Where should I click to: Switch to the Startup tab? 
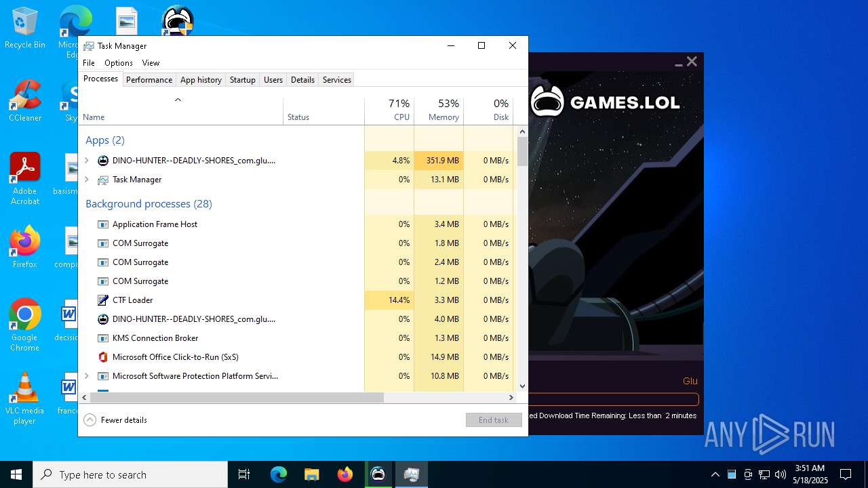coord(243,80)
